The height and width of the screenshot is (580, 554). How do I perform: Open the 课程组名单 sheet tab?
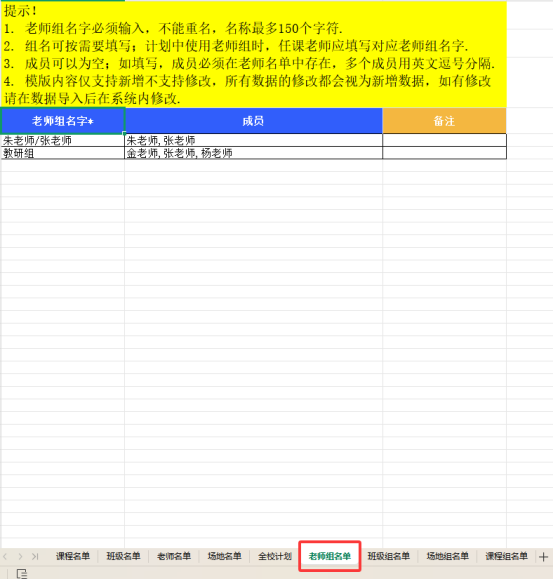(x=506, y=556)
